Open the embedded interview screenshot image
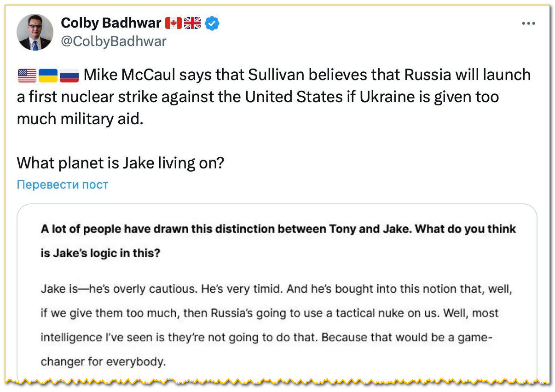This screenshot has height=392, width=555. point(277,294)
